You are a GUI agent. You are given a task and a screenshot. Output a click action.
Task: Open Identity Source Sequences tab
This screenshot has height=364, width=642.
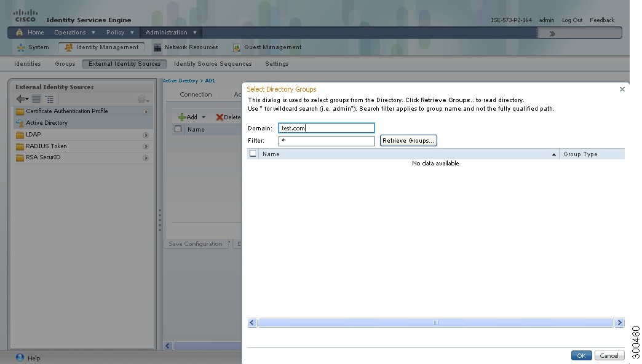click(x=213, y=64)
